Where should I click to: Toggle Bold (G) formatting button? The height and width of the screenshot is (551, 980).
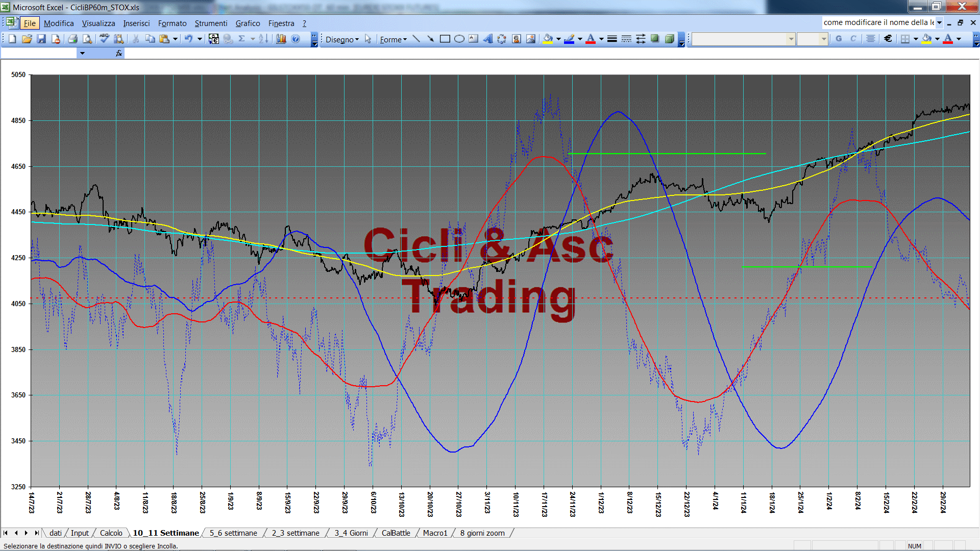[x=839, y=39]
